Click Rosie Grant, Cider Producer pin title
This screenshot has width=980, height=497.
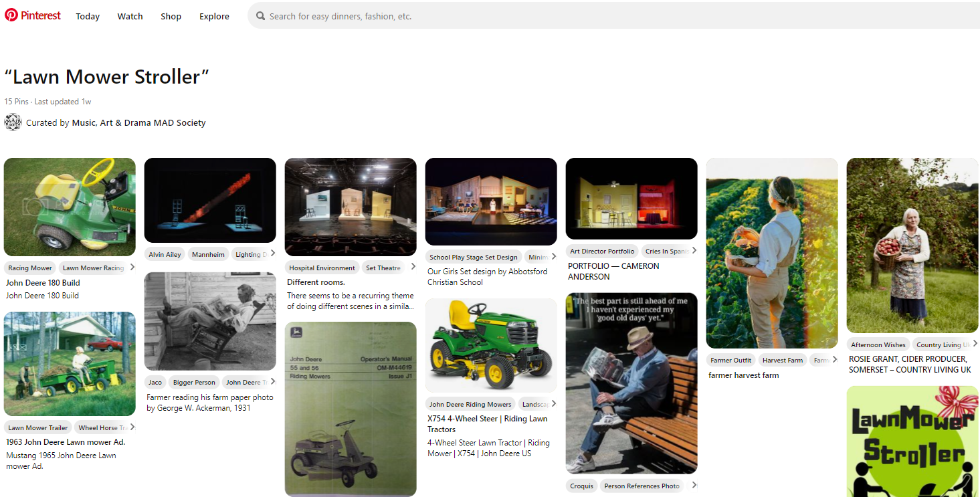(x=910, y=365)
